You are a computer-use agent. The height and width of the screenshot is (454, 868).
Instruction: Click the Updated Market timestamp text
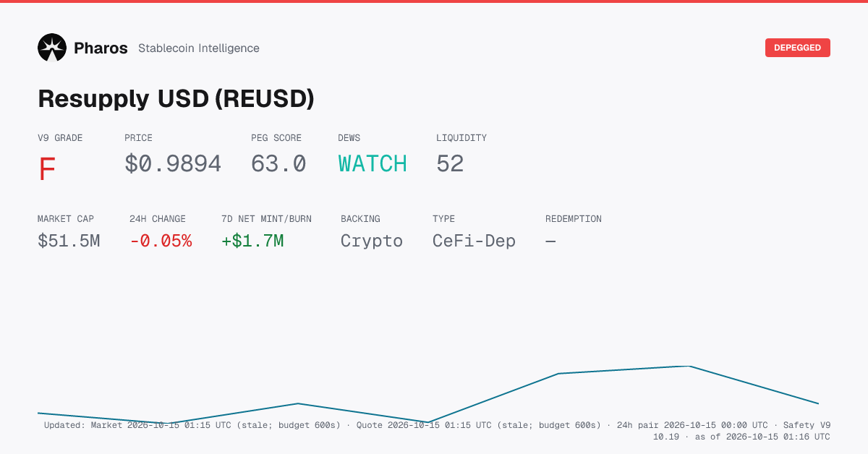(x=192, y=425)
